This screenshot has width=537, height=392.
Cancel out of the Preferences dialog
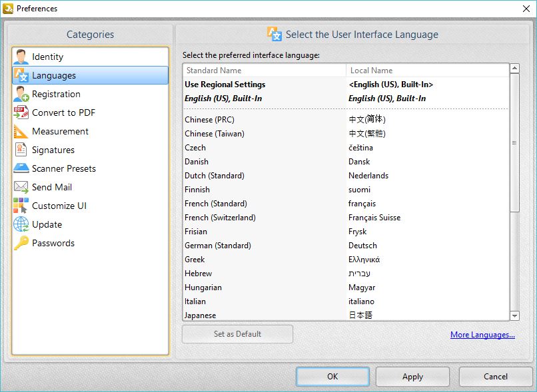495,376
